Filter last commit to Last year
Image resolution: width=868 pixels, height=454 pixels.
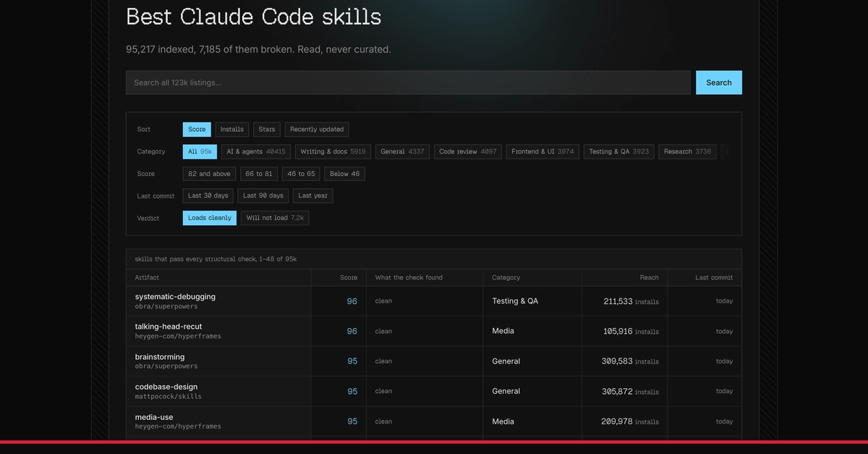click(x=313, y=196)
